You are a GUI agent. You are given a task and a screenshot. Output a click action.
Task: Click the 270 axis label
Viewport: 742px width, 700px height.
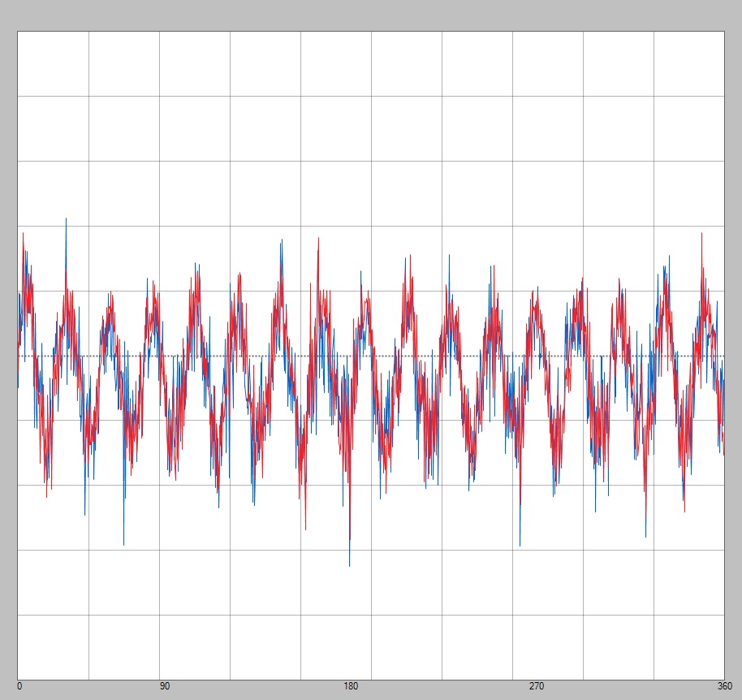537,686
